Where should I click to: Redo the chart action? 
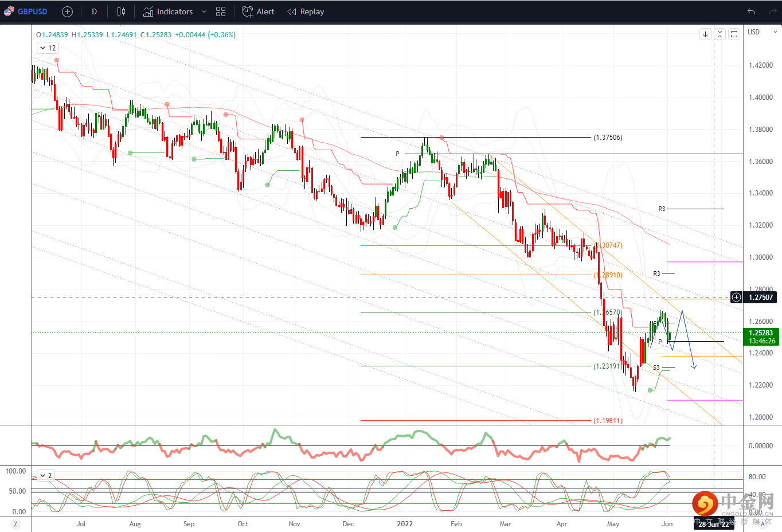[772, 11]
